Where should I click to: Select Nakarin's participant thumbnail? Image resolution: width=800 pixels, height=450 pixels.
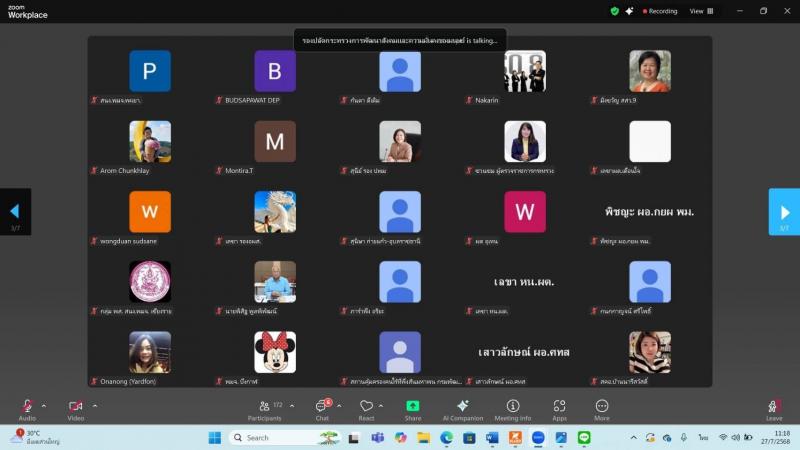click(x=525, y=71)
